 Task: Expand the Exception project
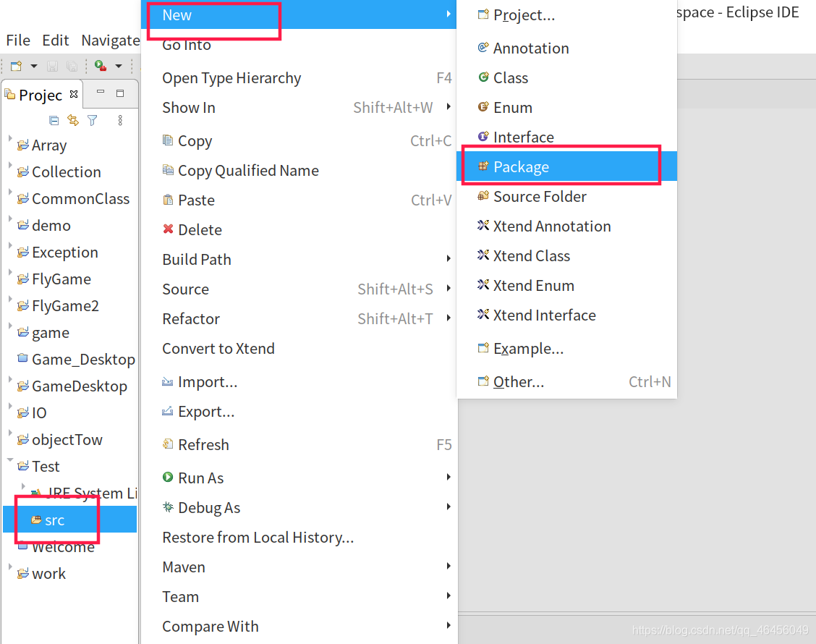(x=10, y=245)
